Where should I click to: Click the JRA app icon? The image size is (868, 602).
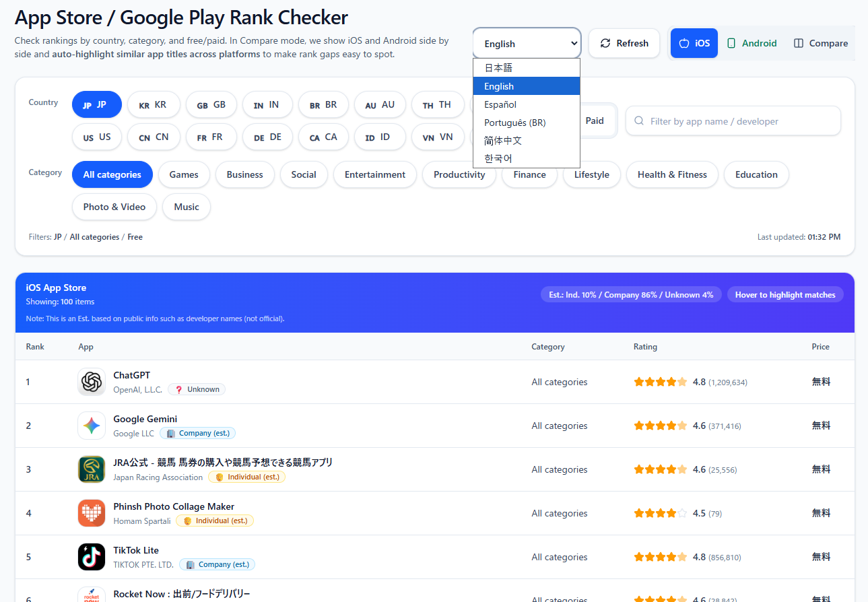click(92, 469)
